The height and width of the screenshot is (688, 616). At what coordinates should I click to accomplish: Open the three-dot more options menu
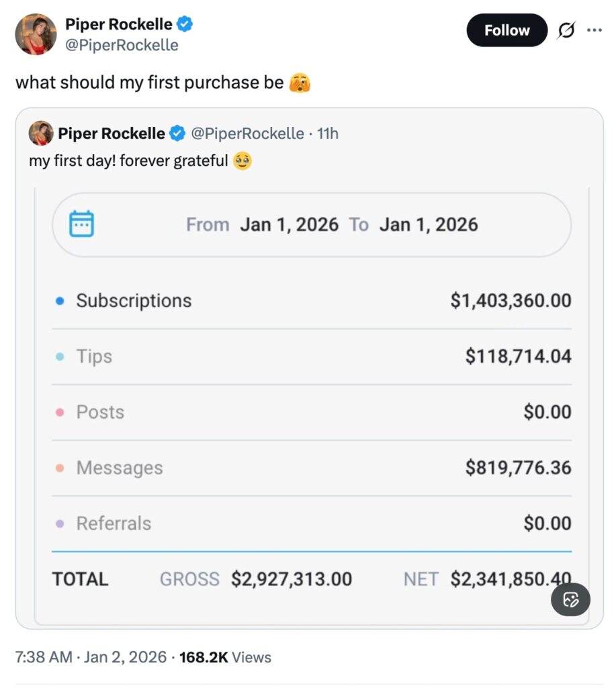coord(595,30)
